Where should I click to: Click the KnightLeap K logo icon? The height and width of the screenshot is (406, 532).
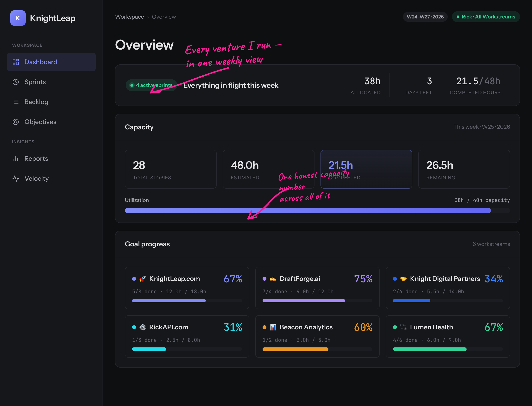tap(18, 18)
